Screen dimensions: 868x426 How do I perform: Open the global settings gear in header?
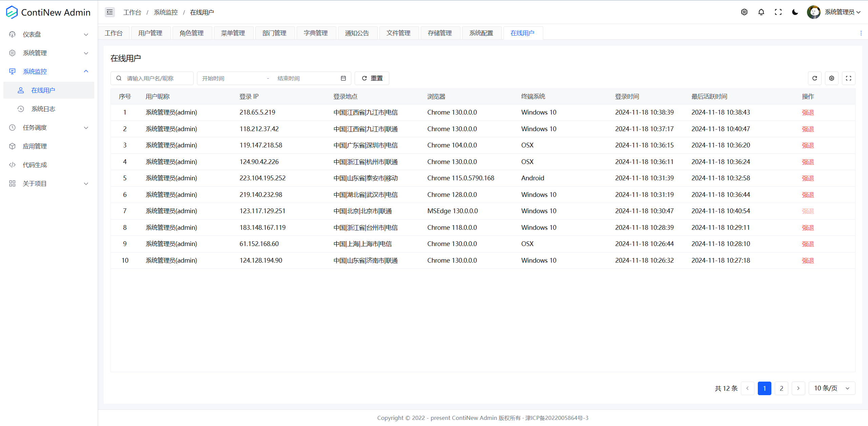point(744,12)
